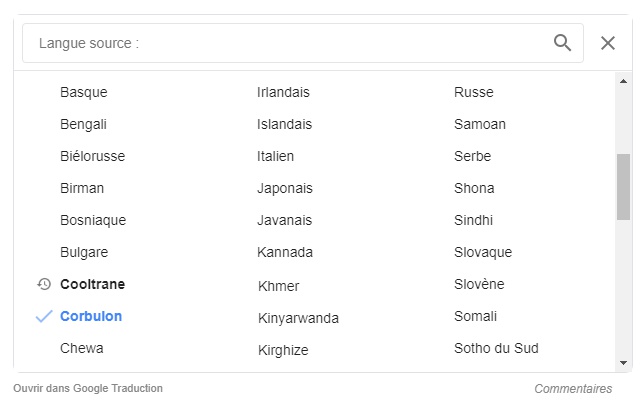Select Corbulon as source language
The width and height of the screenshot is (644, 406).
coord(91,316)
